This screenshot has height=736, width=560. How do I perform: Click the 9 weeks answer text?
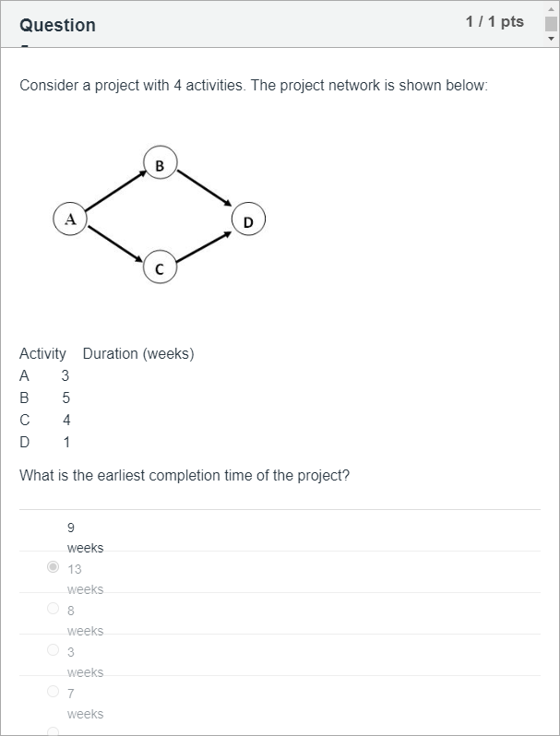coord(85,538)
